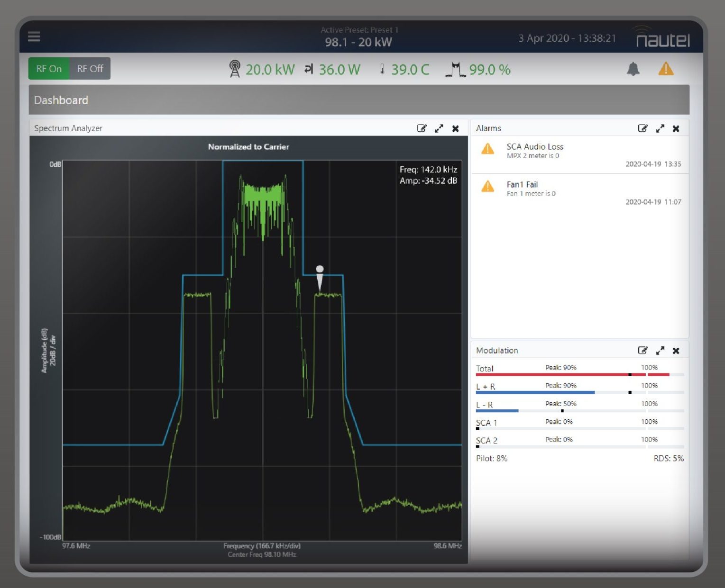Image resolution: width=725 pixels, height=588 pixels.
Task: Click the bell notifications icon
Action: click(634, 69)
